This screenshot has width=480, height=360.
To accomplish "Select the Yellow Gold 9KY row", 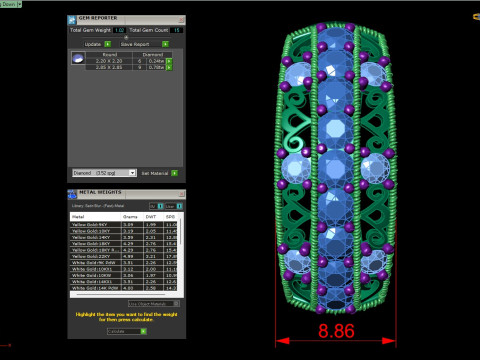I will coord(124,225).
